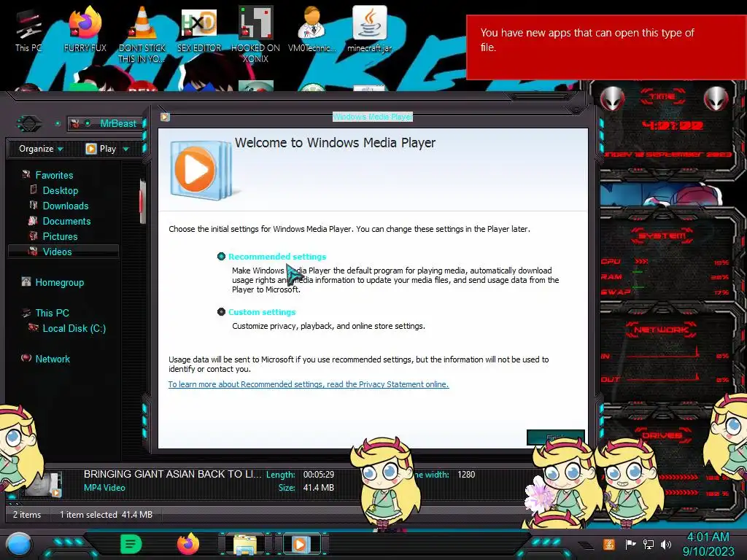747x560 pixels.
Task: Click the Network icon in navigation pane
Action: tap(26, 358)
